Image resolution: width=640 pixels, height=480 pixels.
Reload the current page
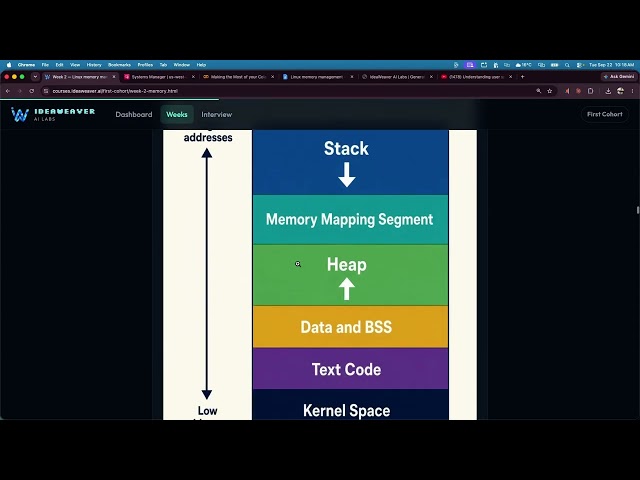31,91
